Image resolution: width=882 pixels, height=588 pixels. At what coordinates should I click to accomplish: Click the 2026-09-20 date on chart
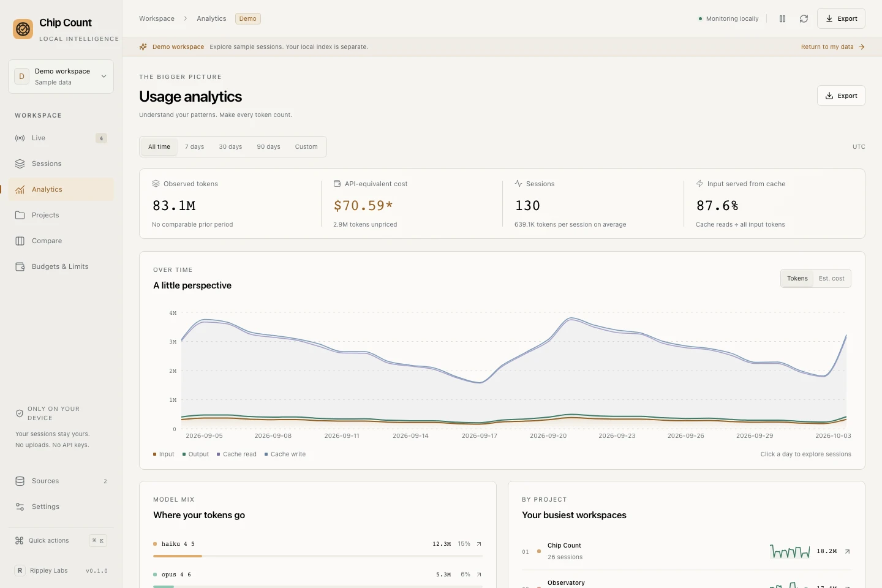coord(548,436)
